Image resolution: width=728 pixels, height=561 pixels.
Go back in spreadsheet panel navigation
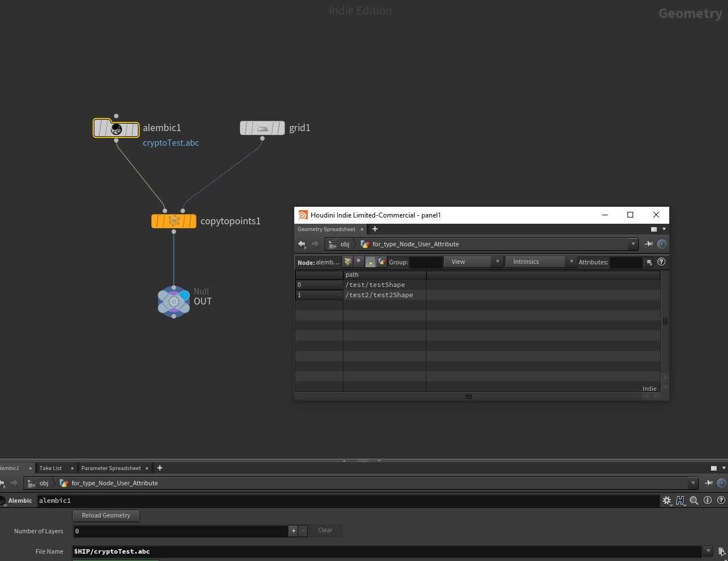coord(302,244)
